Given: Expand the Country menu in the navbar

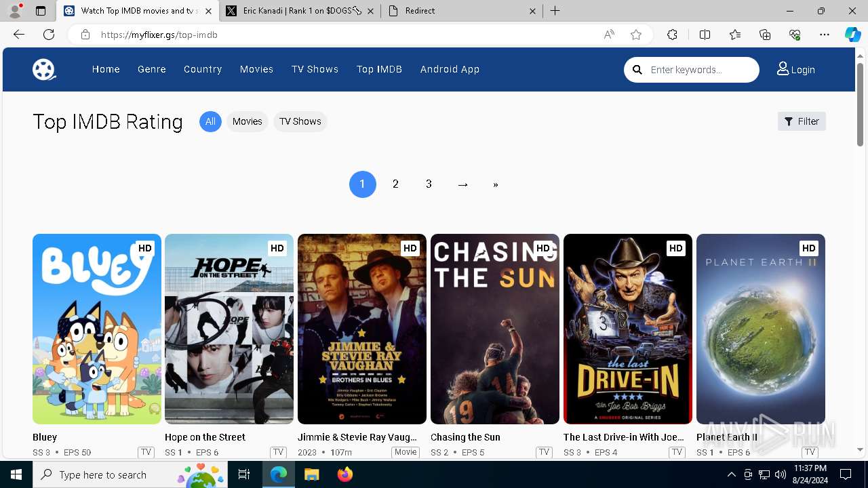Looking at the screenshot, I should click(203, 69).
